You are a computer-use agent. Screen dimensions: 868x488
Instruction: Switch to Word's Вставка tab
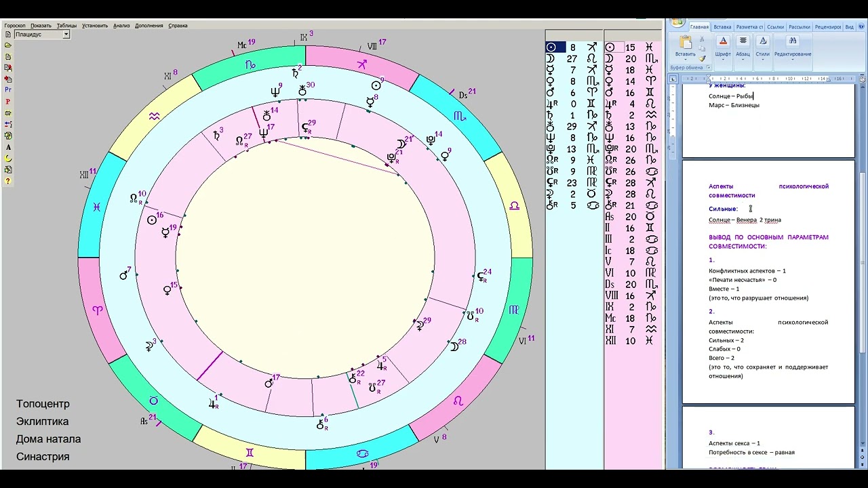(722, 27)
